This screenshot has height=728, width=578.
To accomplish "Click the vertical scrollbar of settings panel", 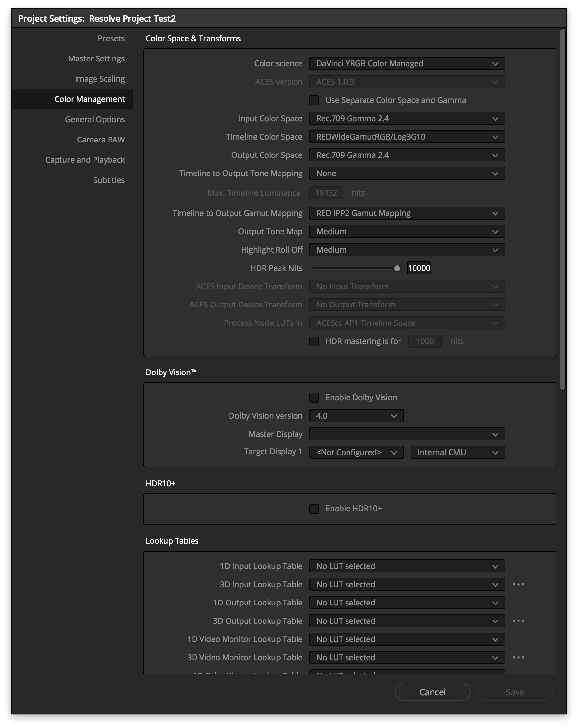I will click(x=562, y=209).
